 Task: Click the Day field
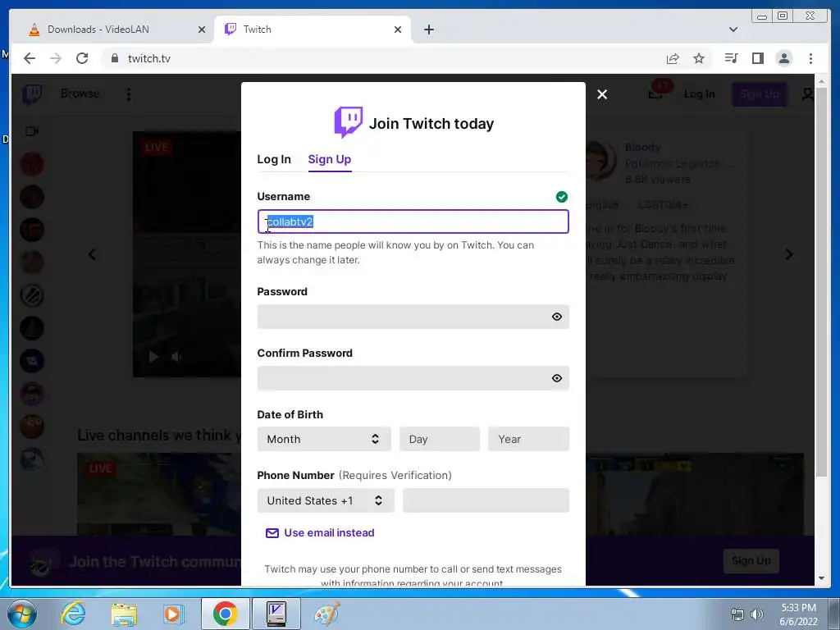(x=440, y=439)
